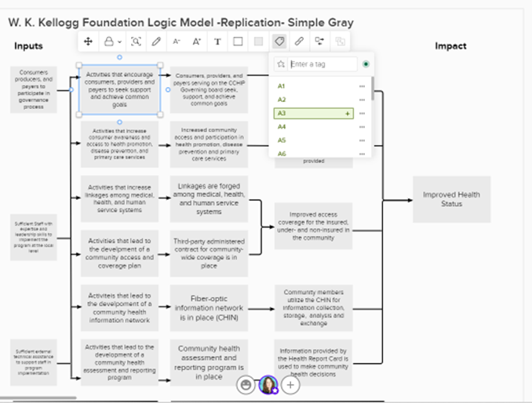
Task: Select tag A6 from list
Action: (x=314, y=154)
